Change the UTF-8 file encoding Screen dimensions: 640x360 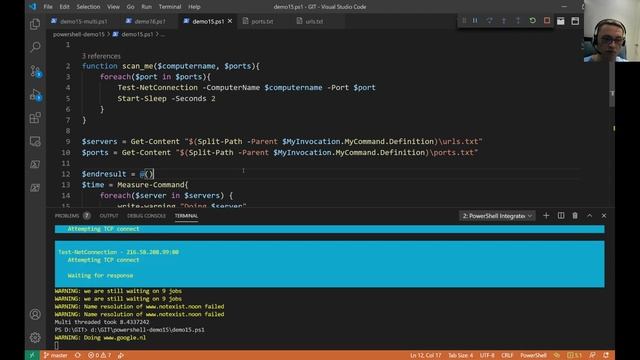[487, 355]
